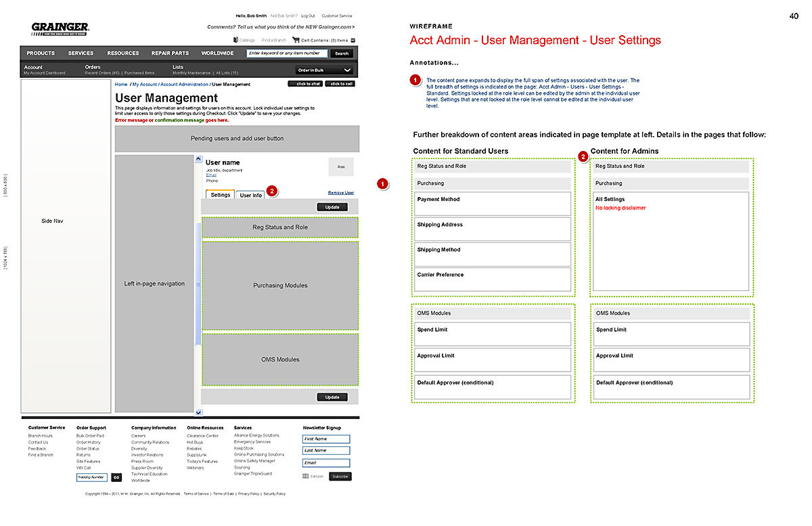Click the scroll-up arrow above the scrollbar
The height and width of the screenshot is (526, 812).
[x=198, y=159]
